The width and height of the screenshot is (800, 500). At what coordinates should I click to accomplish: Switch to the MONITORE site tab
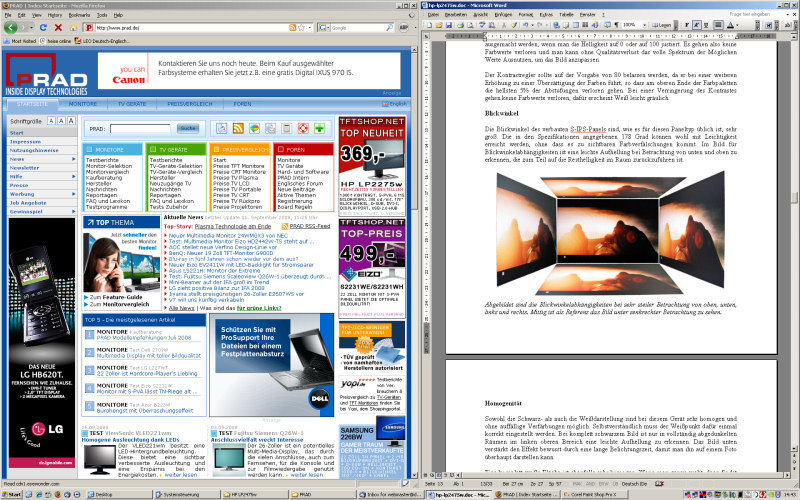tap(83, 104)
